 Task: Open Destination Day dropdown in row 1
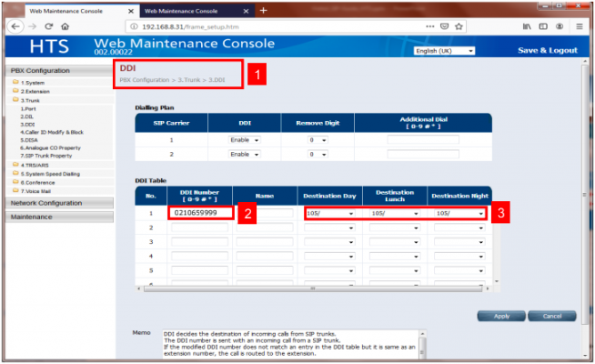click(x=330, y=214)
